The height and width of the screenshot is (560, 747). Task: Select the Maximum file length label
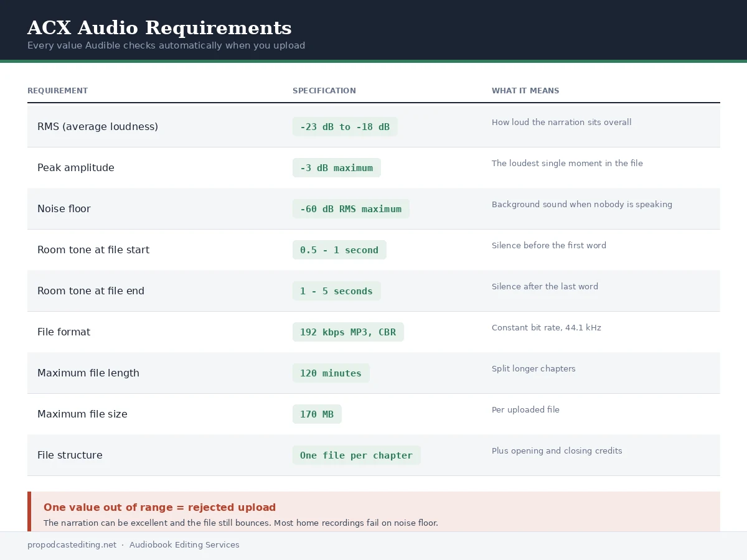88,373
